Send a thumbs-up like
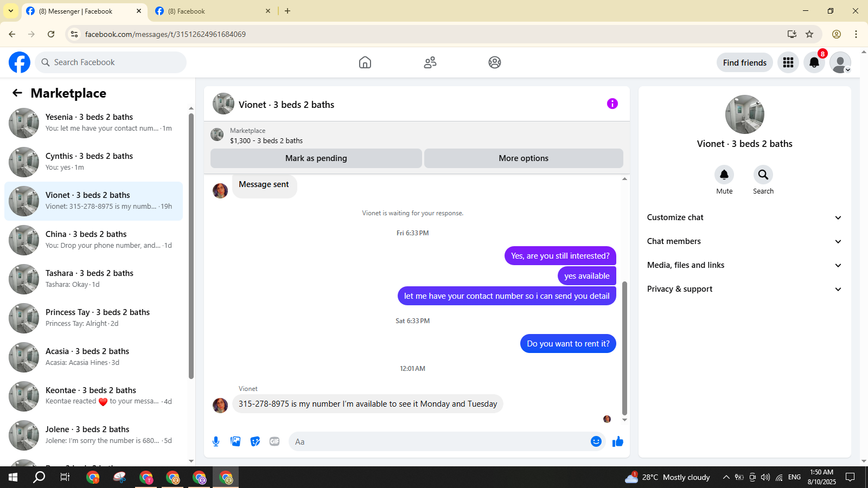 618,441
